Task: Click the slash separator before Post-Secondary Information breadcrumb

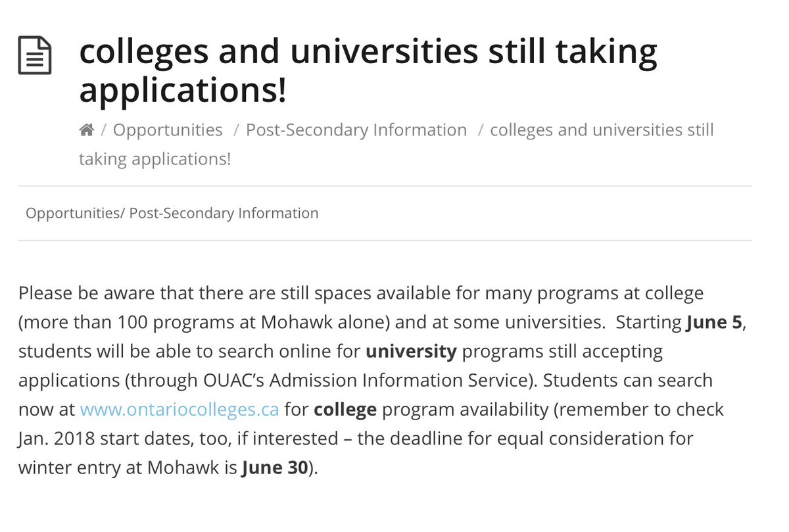Action: coord(236,130)
